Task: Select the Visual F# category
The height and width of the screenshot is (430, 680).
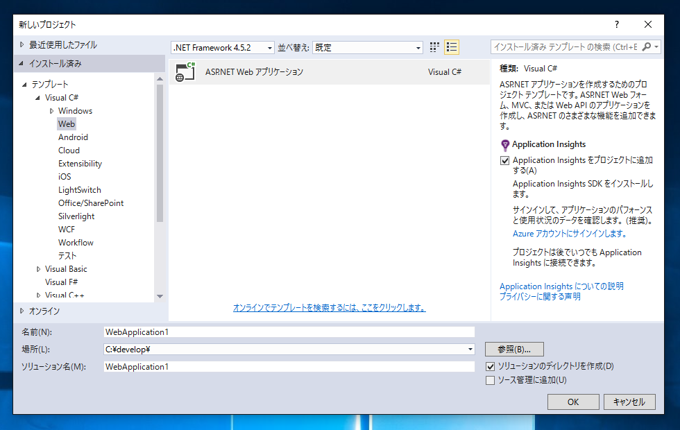Action: tap(61, 282)
